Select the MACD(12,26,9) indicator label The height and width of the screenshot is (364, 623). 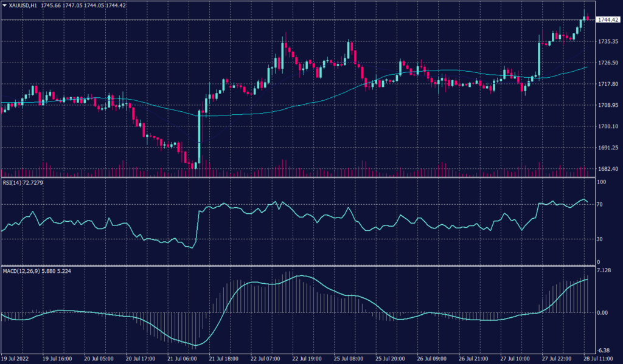click(x=23, y=269)
